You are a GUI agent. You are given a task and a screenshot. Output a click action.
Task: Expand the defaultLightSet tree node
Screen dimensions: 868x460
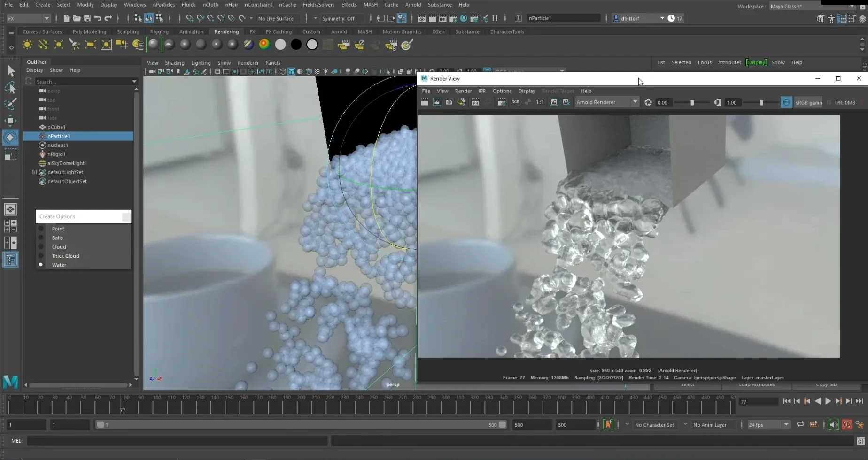point(34,172)
